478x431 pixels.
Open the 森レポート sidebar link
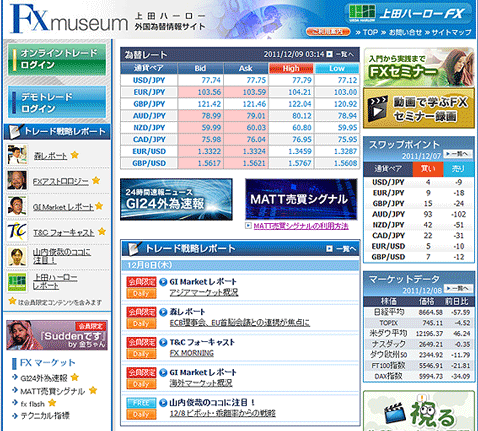[50, 156]
